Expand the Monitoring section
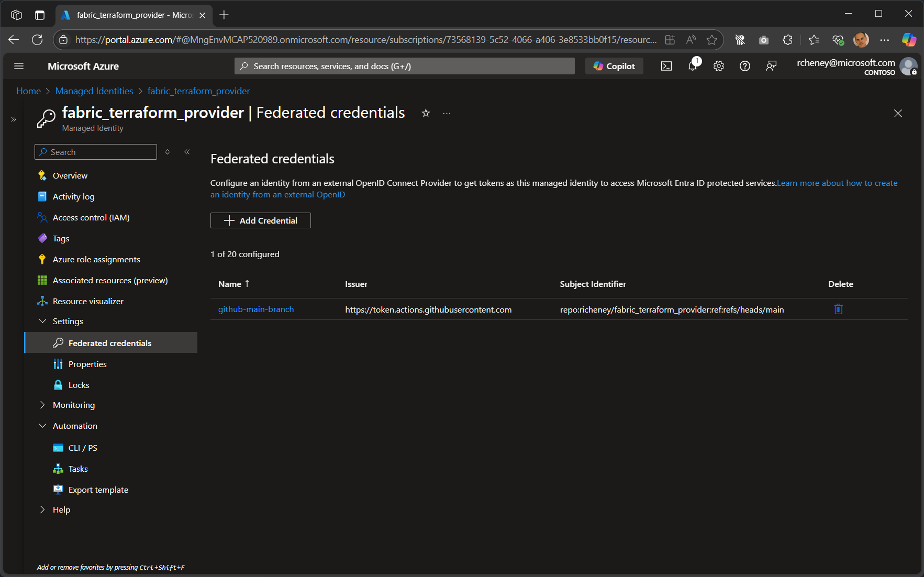Viewport: 924px width, 577px height. [x=42, y=405]
